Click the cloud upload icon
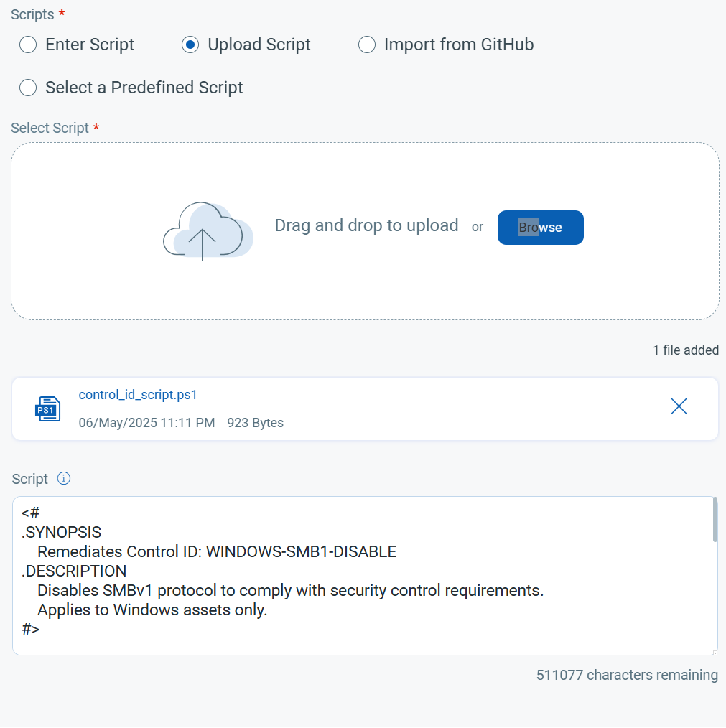726x728 pixels. pyautogui.click(x=208, y=230)
